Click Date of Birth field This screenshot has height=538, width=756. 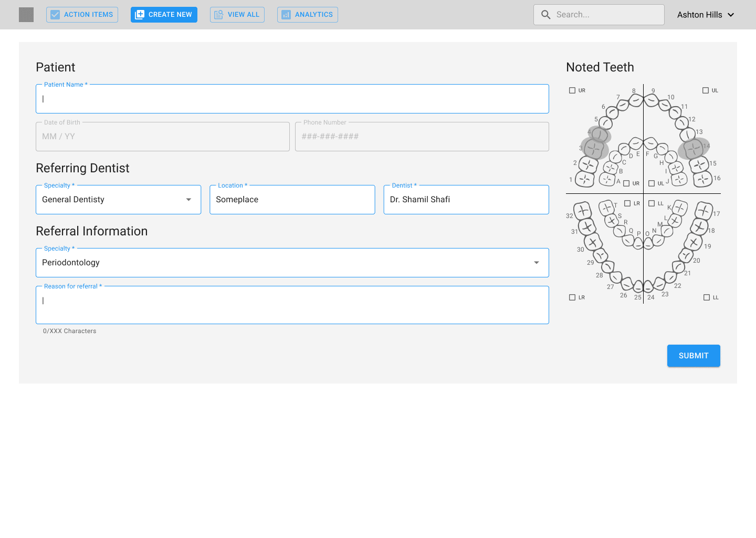click(x=163, y=137)
